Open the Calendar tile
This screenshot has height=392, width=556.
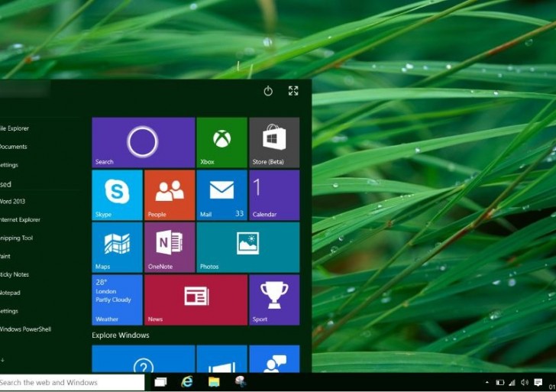coord(274,195)
